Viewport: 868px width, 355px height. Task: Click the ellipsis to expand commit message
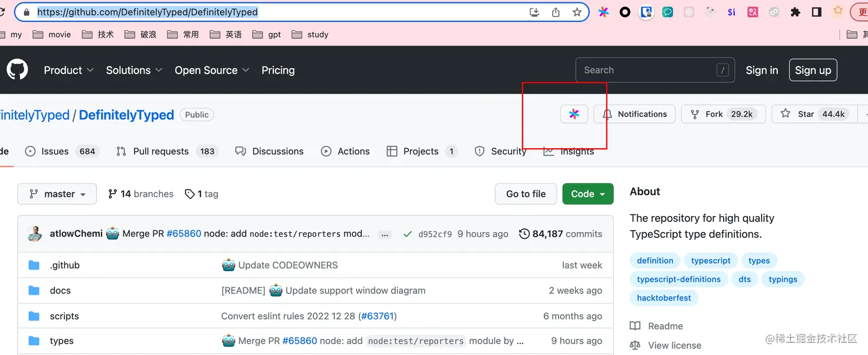[385, 234]
